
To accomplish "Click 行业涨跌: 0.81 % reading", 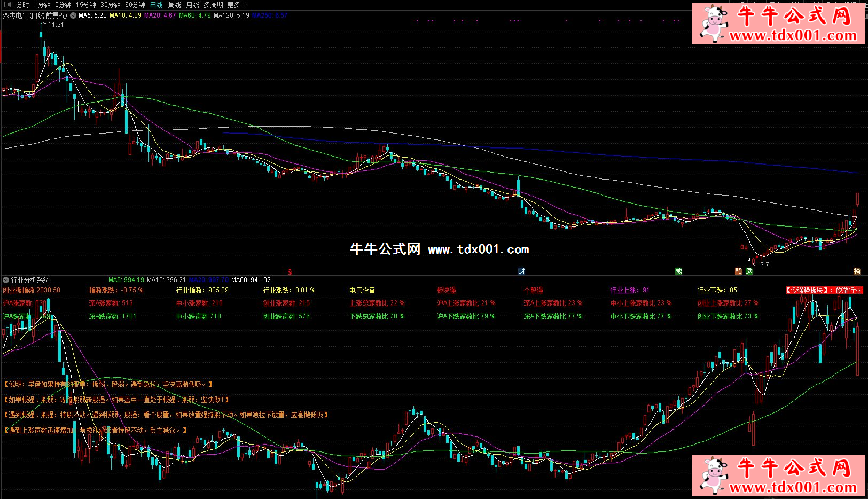I will coord(289,290).
